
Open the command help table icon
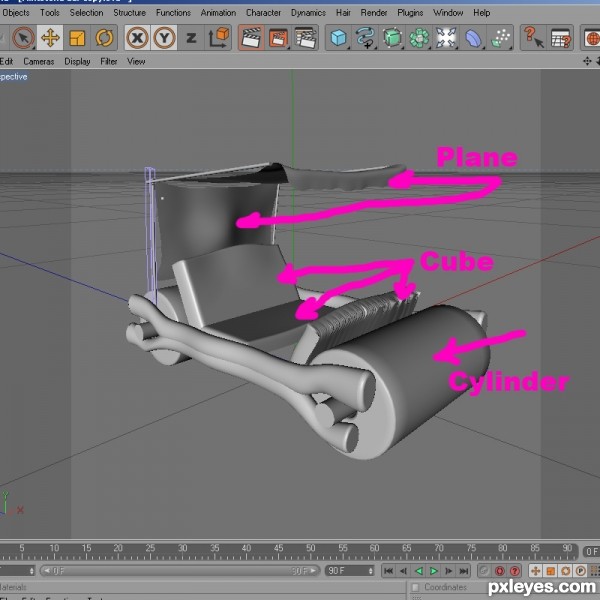click(560, 38)
